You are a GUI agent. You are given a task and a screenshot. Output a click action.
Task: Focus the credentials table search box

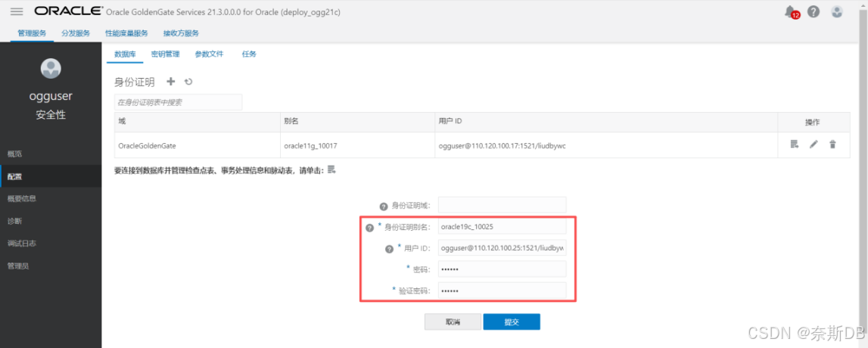coord(179,102)
